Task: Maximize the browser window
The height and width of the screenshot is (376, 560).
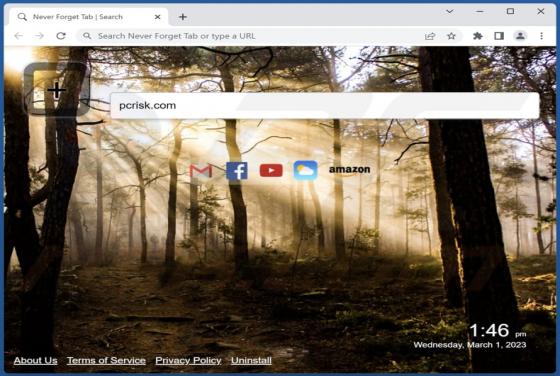Action: point(510,11)
